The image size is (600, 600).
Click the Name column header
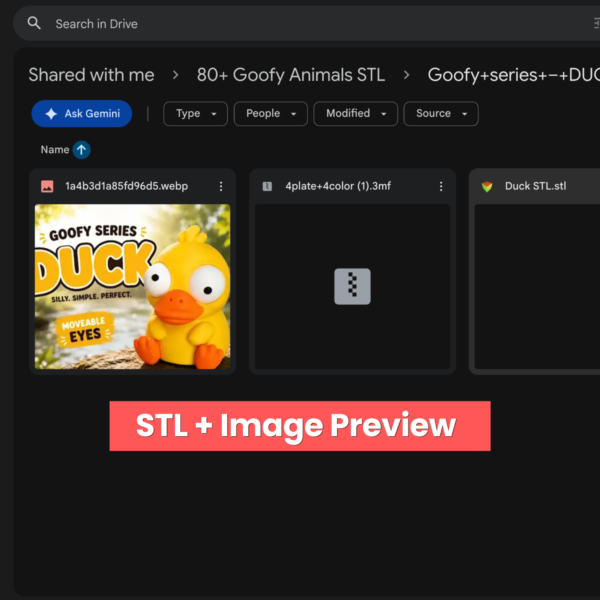(55, 150)
